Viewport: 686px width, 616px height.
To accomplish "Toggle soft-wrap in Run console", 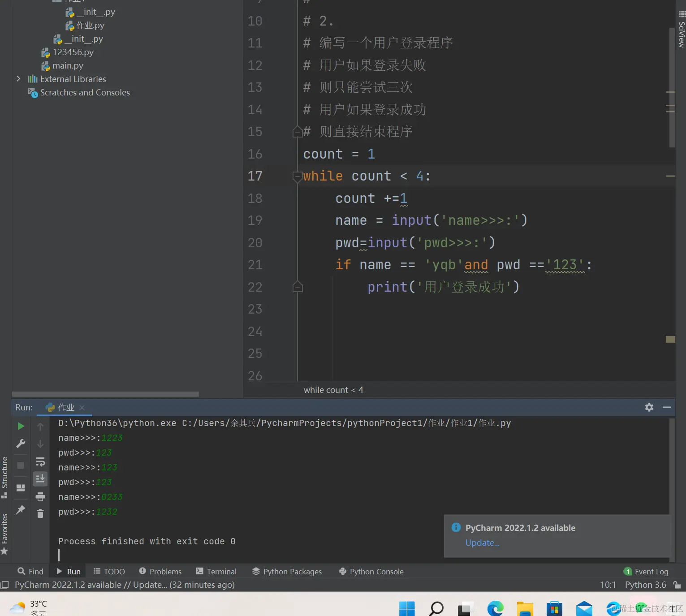I will coord(40,461).
